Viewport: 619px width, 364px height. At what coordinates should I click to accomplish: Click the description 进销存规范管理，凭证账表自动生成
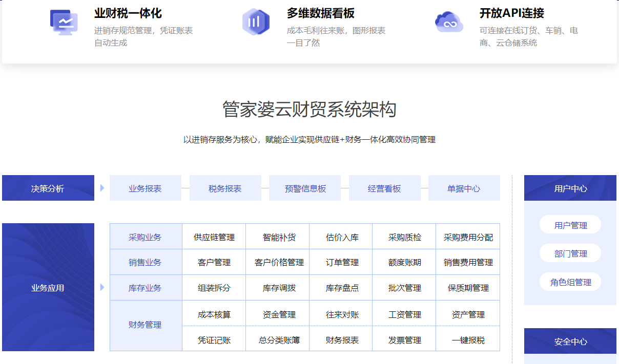[143, 36]
